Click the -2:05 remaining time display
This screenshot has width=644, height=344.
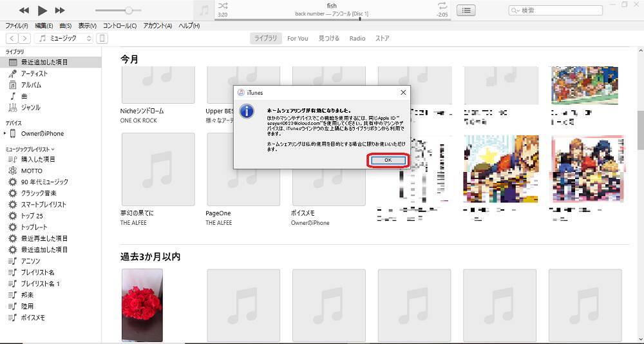(x=442, y=14)
